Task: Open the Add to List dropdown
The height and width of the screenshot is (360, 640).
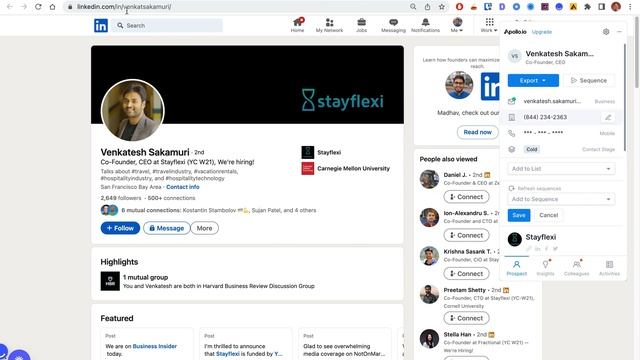Action: pos(561,169)
